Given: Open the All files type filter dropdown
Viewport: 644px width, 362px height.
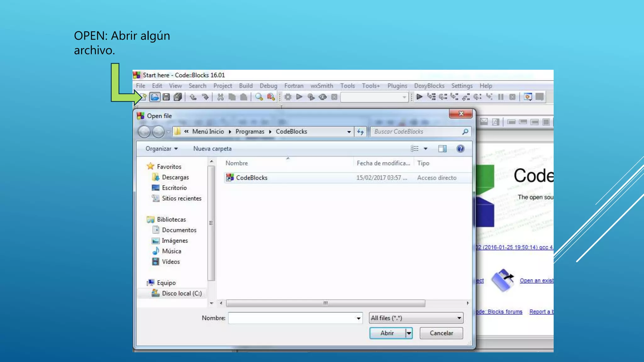Looking at the screenshot, I should (416, 318).
